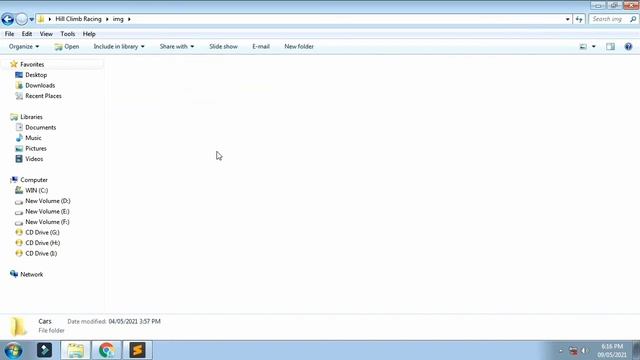Screen dimensions: 640x360
Task: Click the Show desktop button
Action: (636, 351)
